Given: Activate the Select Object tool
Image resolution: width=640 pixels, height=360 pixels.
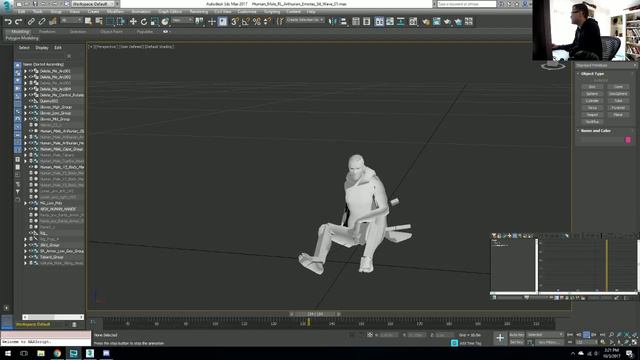Looking at the screenshot, I should (88, 21).
